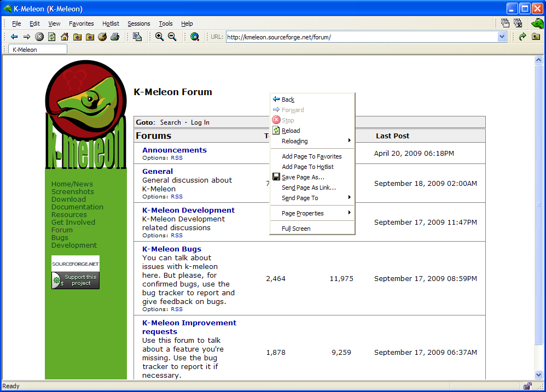The width and height of the screenshot is (546, 392).
Task: Click the vertical scrollbar down arrow
Action: pyautogui.click(x=538, y=375)
